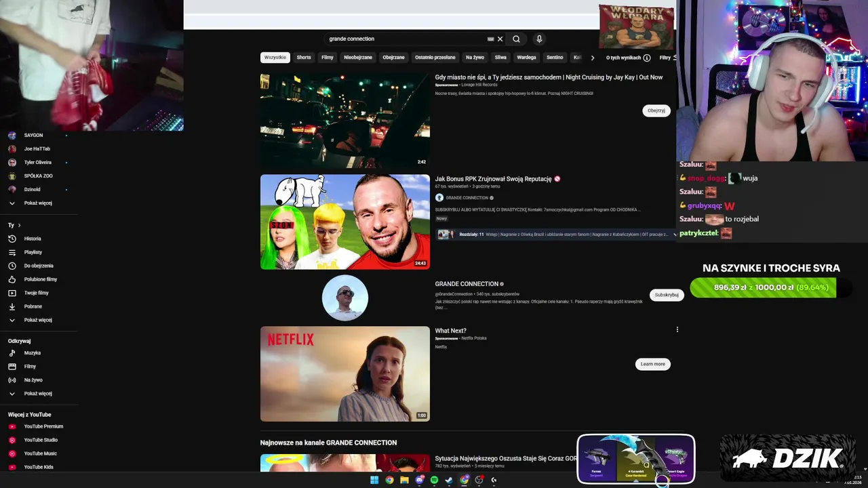Open Spotify from the taskbar
Image resolution: width=868 pixels, height=488 pixels.
click(434, 480)
